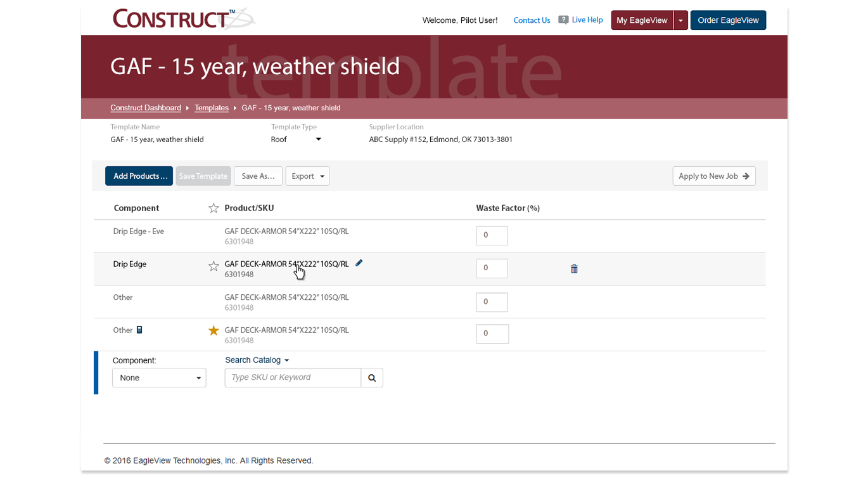This screenshot has width=868, height=487.
Task: Click Apply to New Job button
Action: [714, 176]
